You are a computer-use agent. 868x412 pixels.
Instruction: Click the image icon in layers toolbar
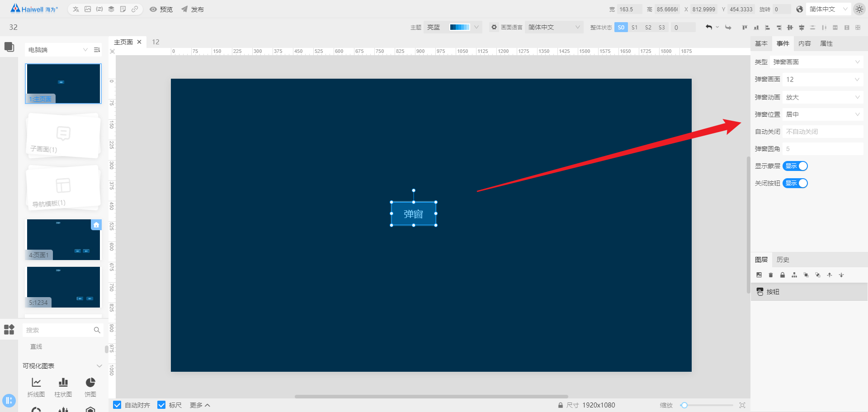(759, 275)
